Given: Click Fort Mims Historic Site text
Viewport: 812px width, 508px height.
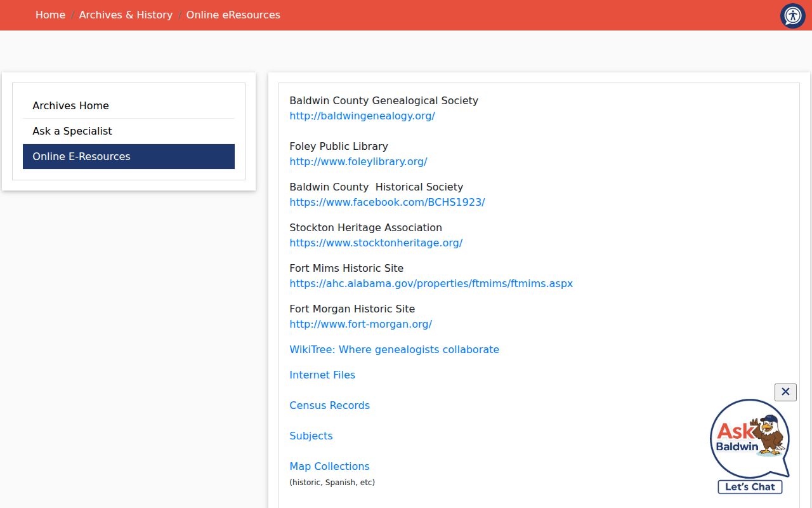Looking at the screenshot, I should pos(346,268).
